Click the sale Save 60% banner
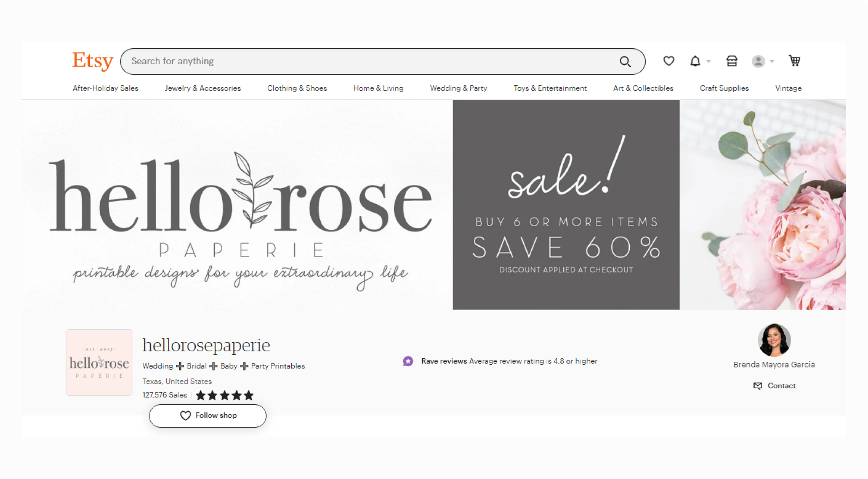This screenshot has width=868, height=479. (566, 205)
